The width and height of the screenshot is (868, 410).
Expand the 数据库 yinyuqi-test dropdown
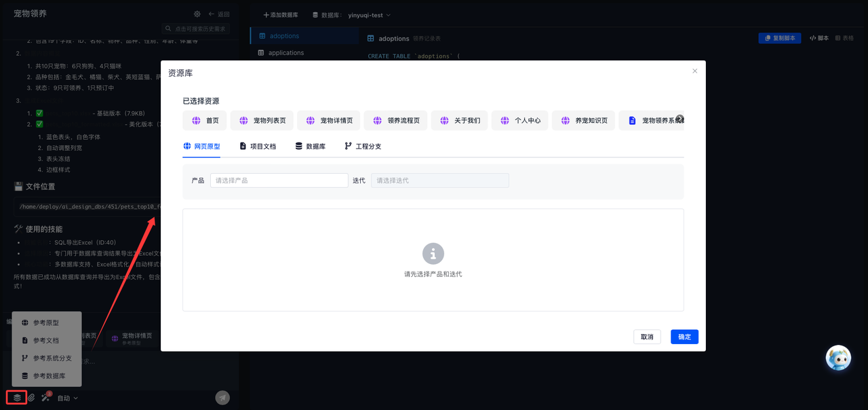tap(351, 15)
